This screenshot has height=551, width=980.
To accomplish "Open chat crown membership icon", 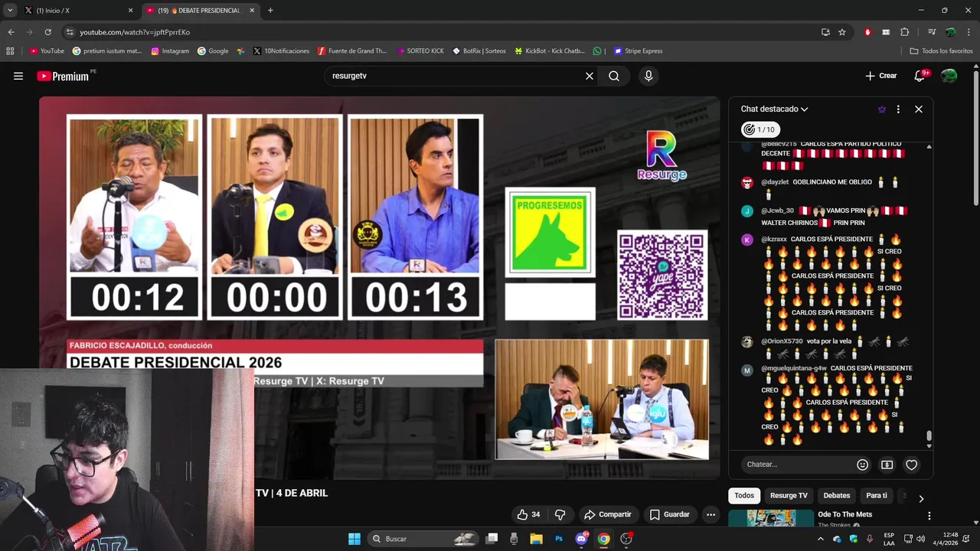I will [x=882, y=109].
